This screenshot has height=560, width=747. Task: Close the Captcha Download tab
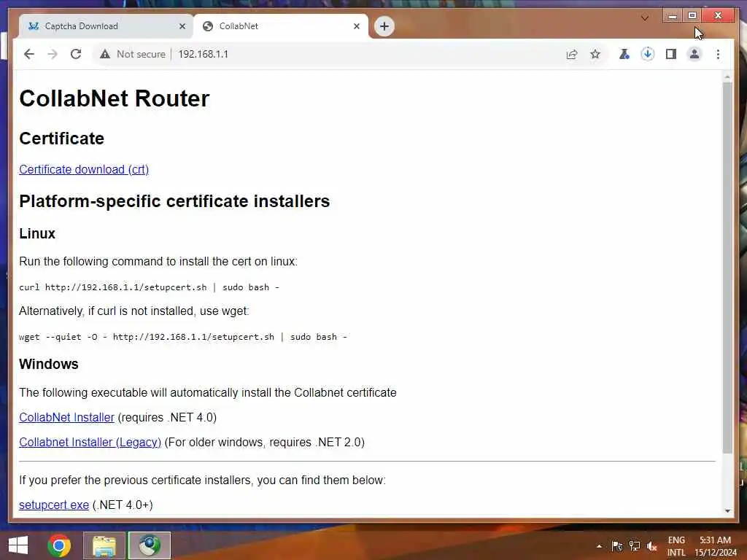pos(182,26)
